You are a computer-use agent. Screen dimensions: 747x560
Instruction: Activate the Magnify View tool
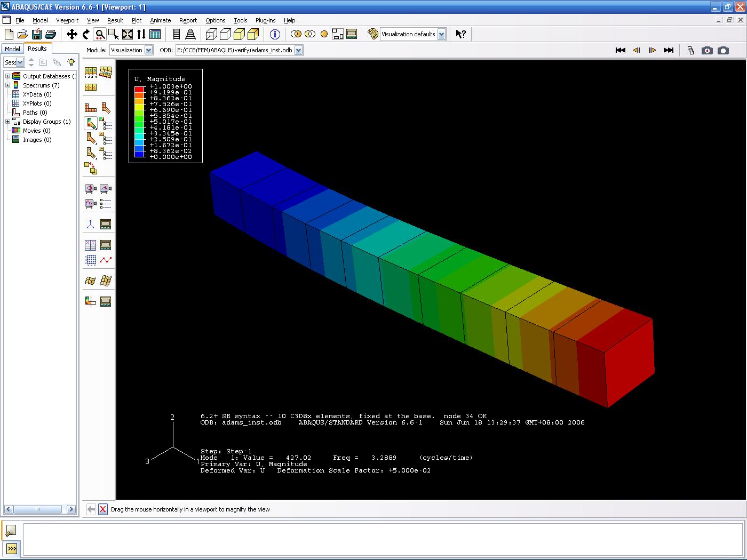[x=99, y=35]
